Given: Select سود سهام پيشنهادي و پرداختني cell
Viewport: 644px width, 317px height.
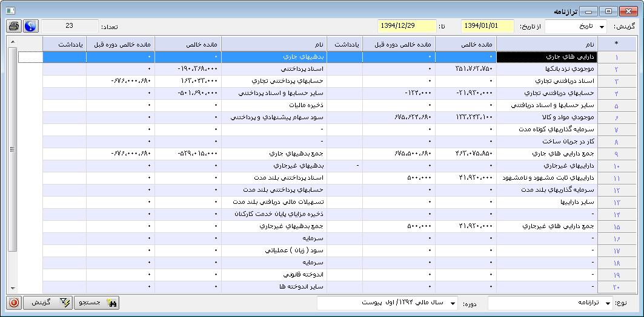Looking at the screenshot, I should 274,118.
